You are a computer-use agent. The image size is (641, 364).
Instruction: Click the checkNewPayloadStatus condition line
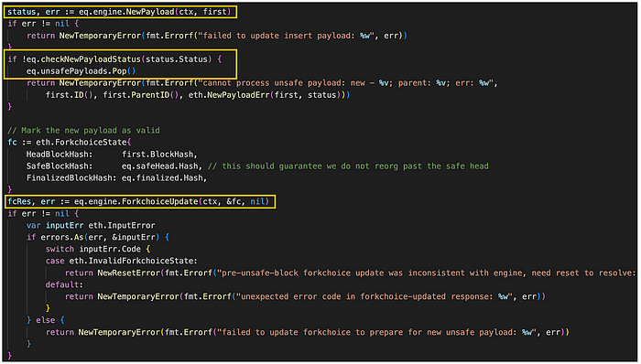114,59
